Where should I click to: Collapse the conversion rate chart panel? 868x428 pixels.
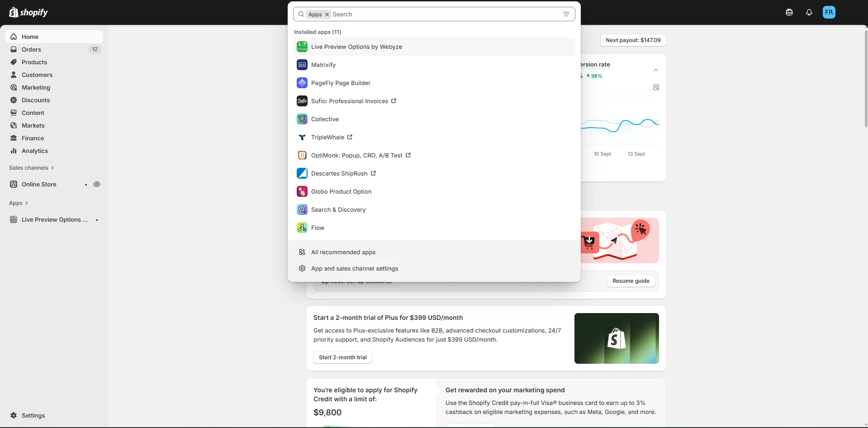coord(655,70)
